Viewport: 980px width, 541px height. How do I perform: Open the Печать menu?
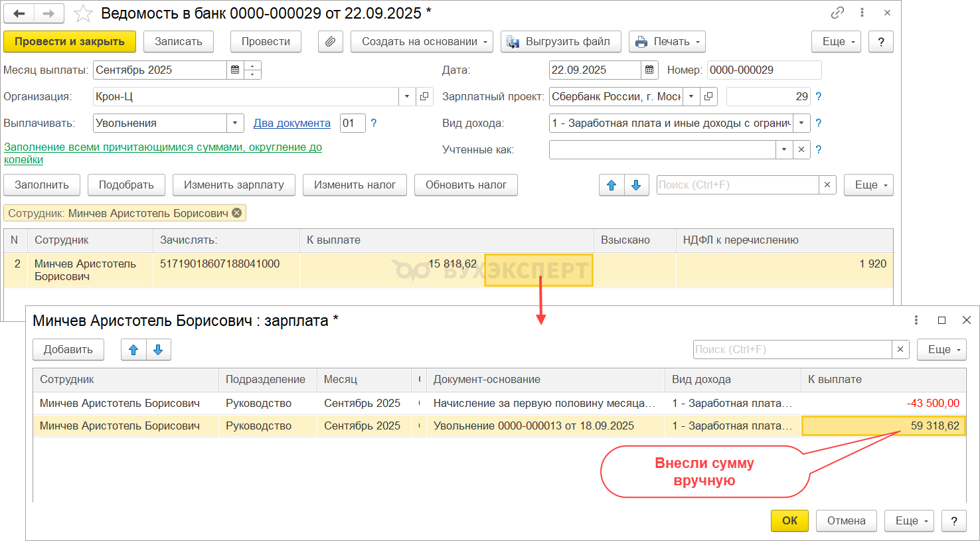(x=667, y=42)
